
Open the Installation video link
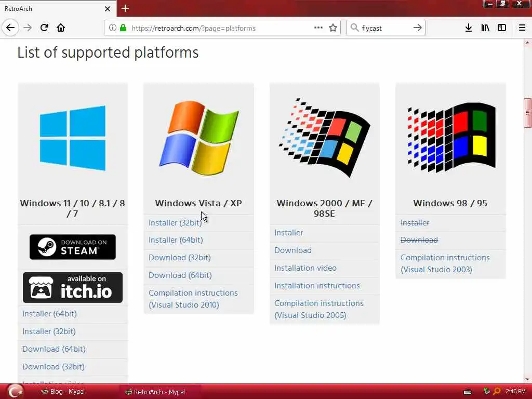point(305,268)
